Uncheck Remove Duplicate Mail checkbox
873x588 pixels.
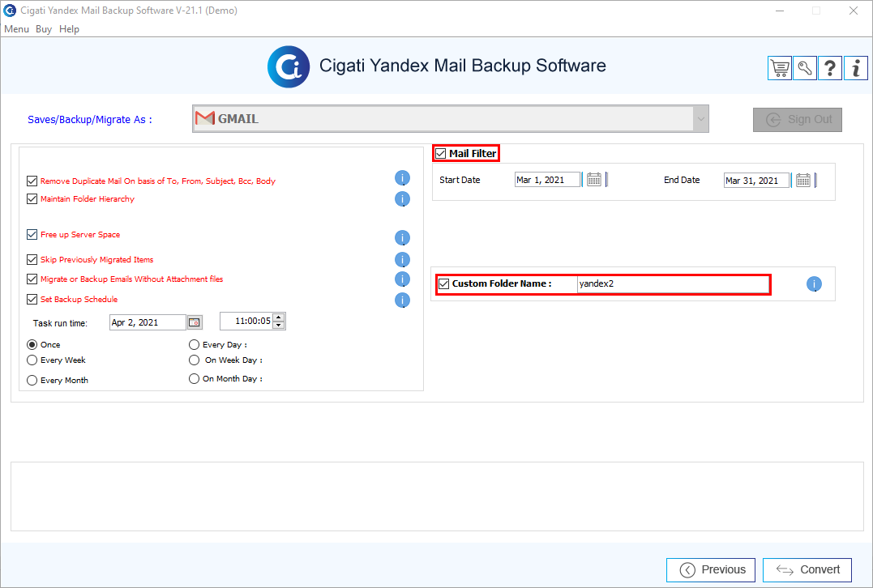[x=32, y=181]
